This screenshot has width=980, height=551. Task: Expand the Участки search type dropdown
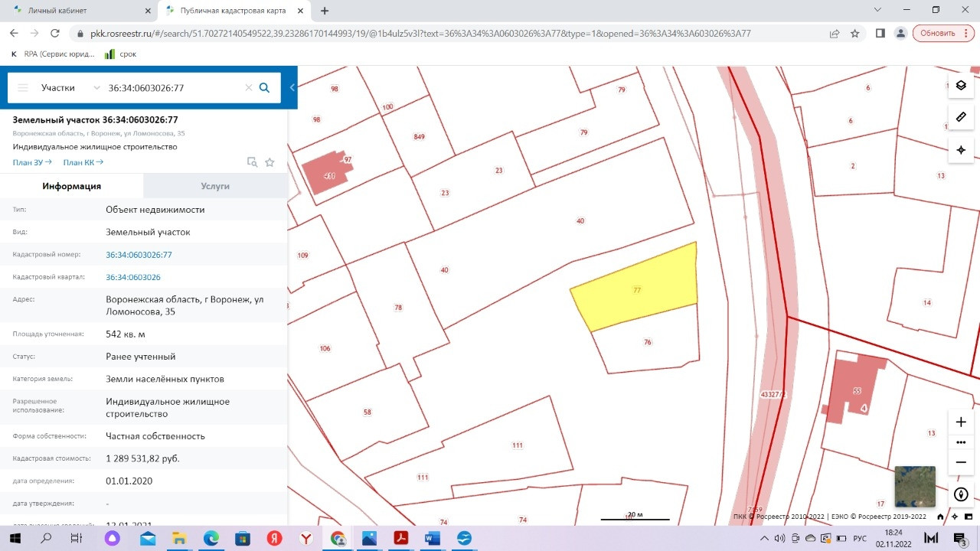click(70, 88)
